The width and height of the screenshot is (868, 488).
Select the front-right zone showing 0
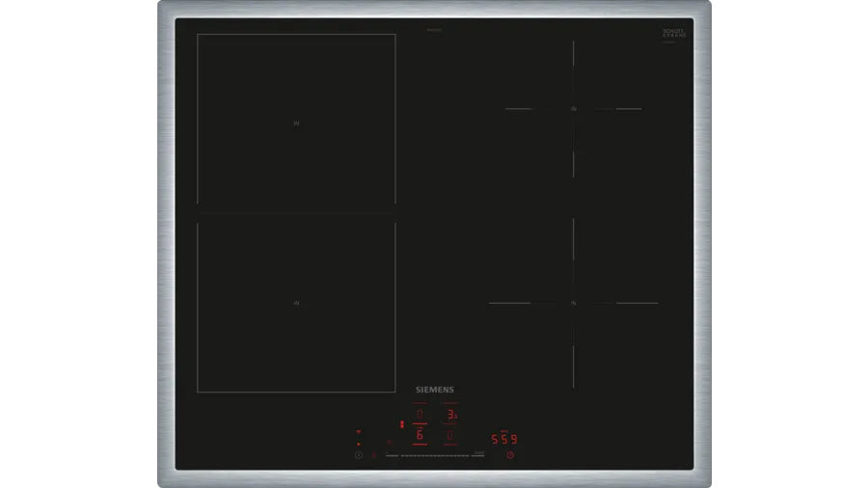pos(450,436)
